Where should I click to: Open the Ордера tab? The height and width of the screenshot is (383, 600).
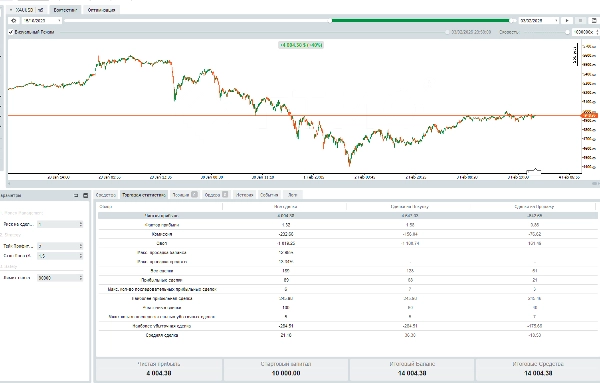[216, 195]
